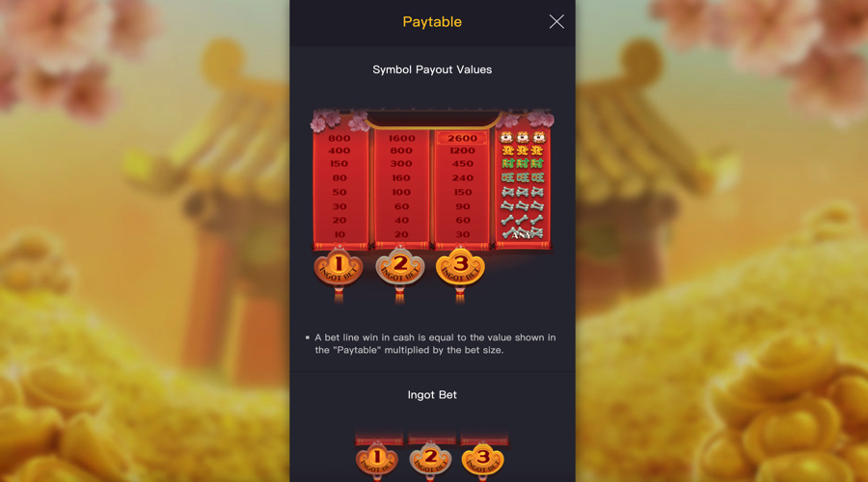Select the bronze 1 Ingot Bet badge under the scrolls

(x=339, y=267)
